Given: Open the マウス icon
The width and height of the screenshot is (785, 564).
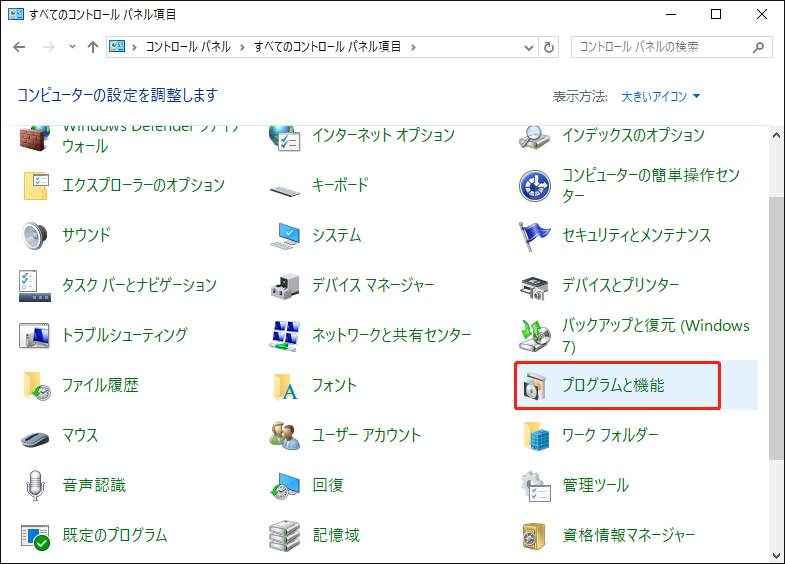Looking at the screenshot, I should (35, 439).
